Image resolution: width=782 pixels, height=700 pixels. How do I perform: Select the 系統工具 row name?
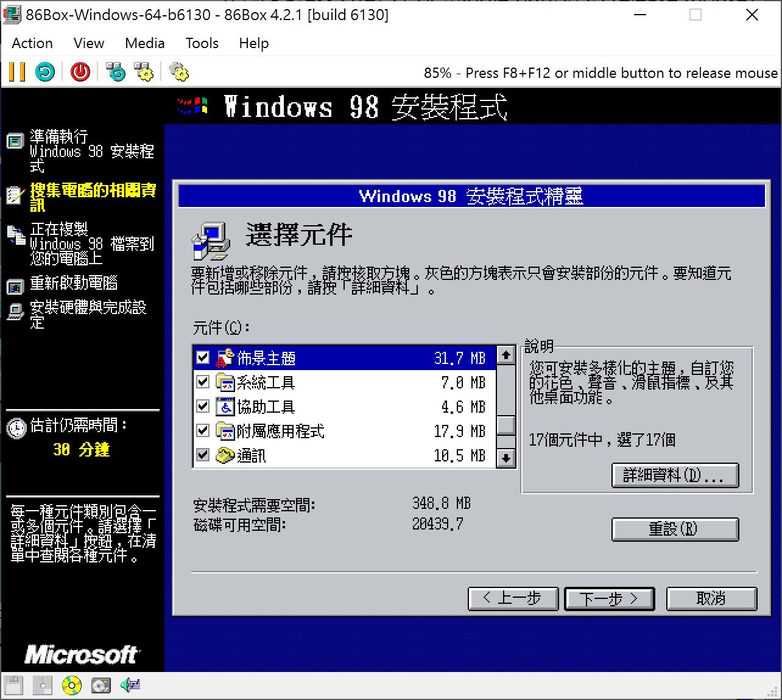point(266,382)
